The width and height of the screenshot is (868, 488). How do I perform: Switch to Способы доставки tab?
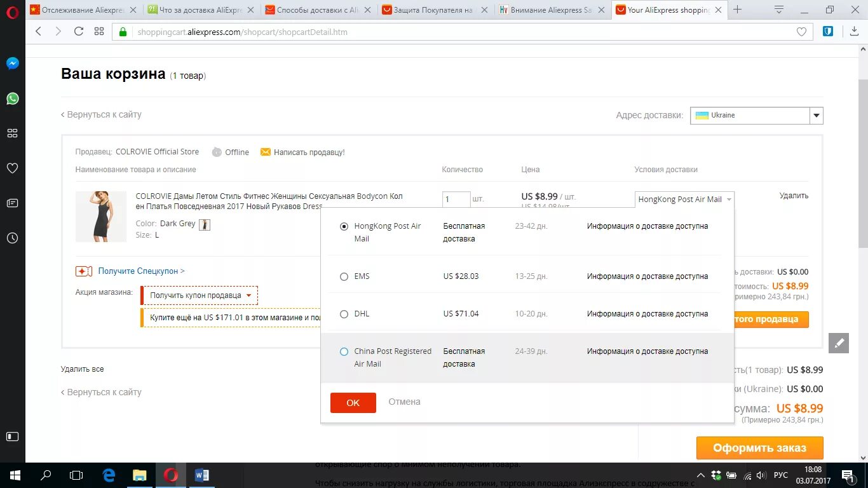[x=318, y=10]
